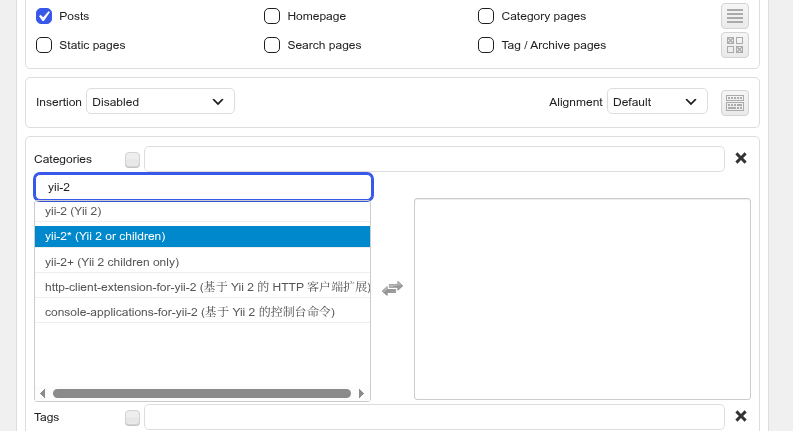Viewport: 793px width, 431px height.
Task: Click the right arrow of horizontal scrollbar
Action: click(361, 394)
